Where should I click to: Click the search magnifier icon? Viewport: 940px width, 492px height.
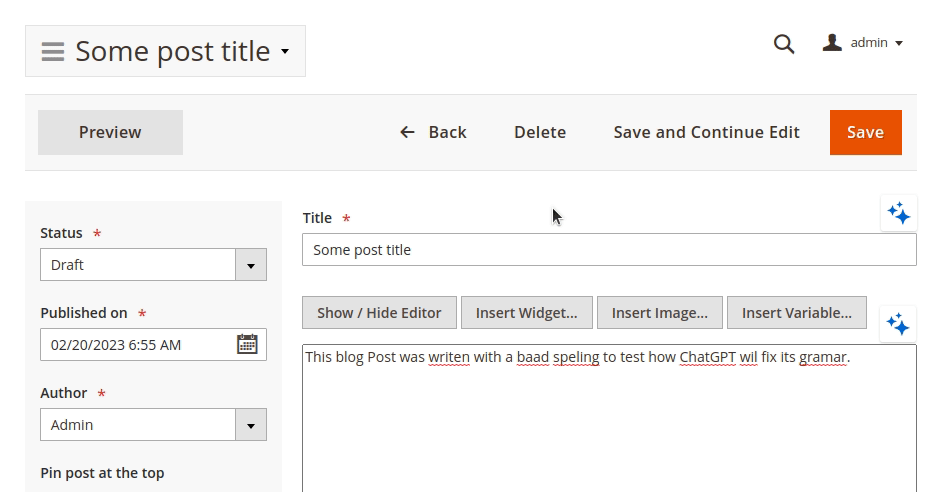coord(784,44)
